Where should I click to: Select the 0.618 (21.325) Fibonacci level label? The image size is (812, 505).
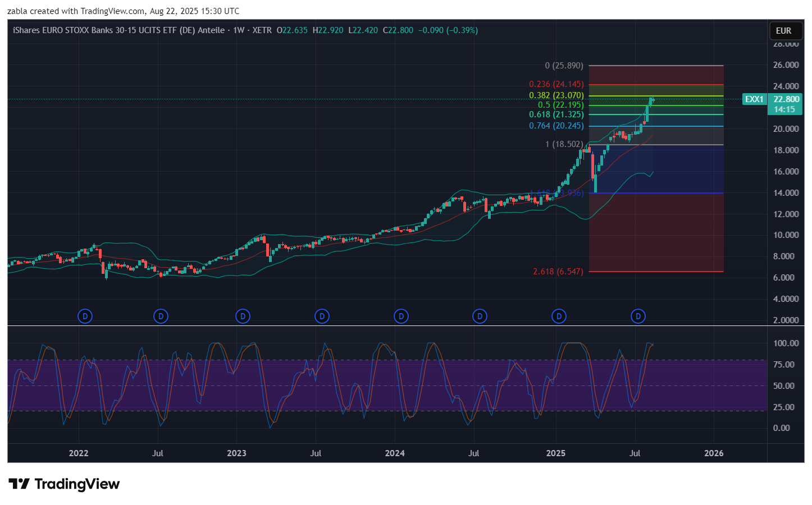(x=556, y=114)
